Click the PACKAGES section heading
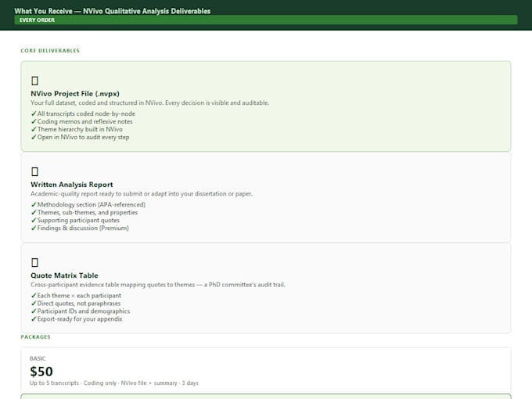Image resolution: width=532 pixels, height=399 pixels. 36,337
